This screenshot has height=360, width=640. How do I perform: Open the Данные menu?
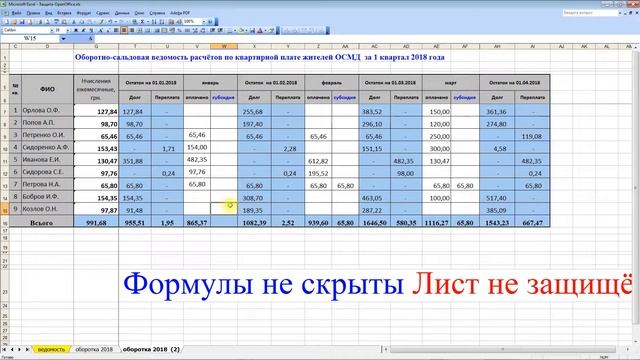[122, 13]
